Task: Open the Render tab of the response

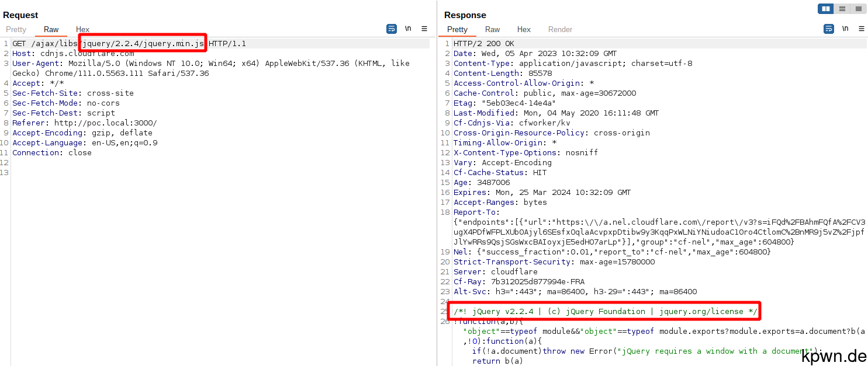Action: pos(559,29)
